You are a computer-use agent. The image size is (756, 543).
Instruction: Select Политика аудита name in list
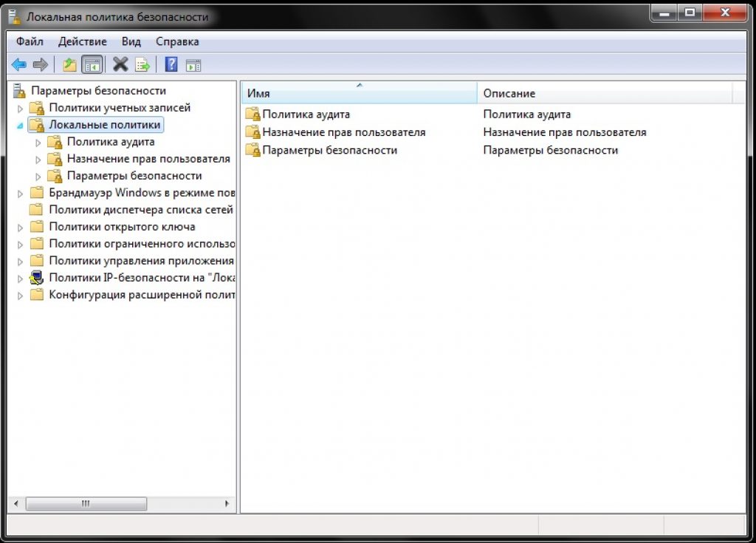(306, 115)
